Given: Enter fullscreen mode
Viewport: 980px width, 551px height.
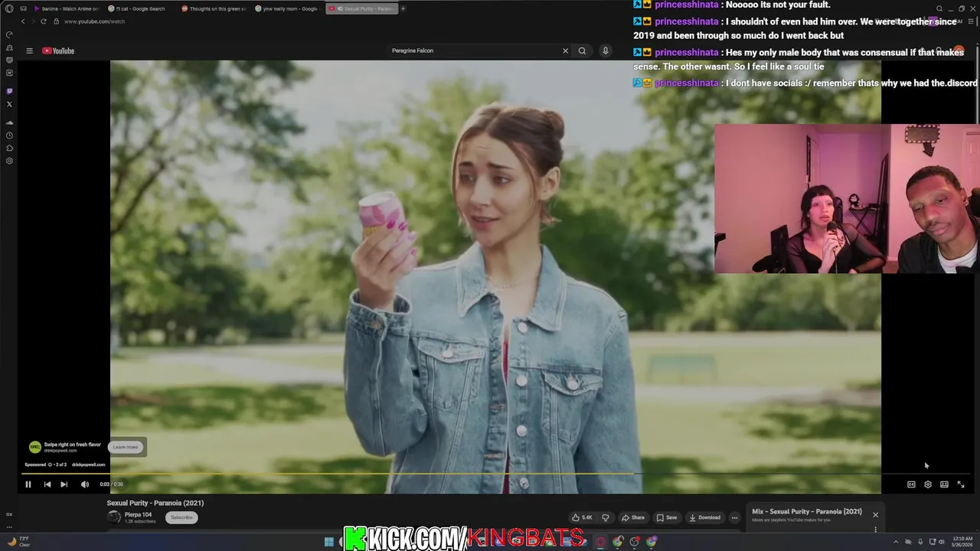Looking at the screenshot, I should coord(961,484).
